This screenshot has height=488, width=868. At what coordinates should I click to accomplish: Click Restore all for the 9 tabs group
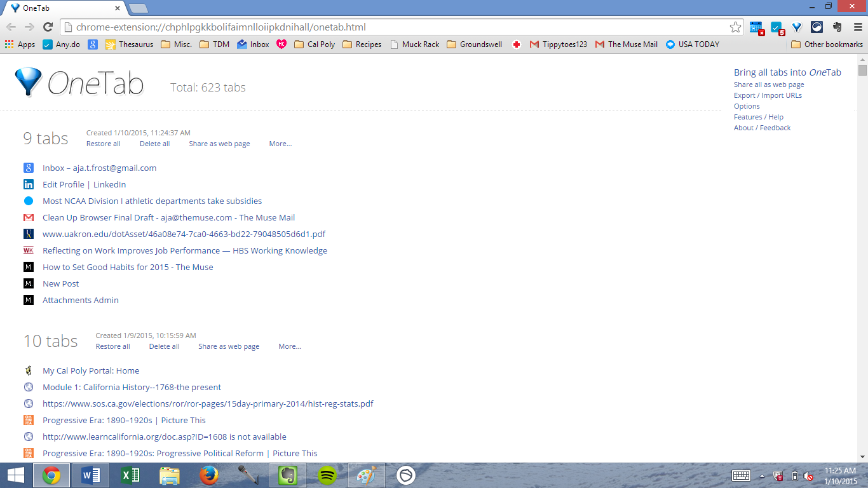[x=104, y=144]
